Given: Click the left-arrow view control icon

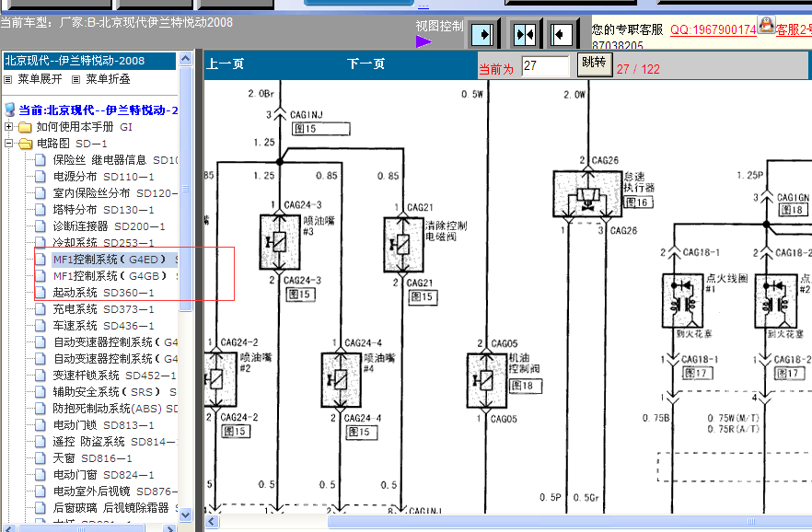Looking at the screenshot, I should tap(561, 35).
